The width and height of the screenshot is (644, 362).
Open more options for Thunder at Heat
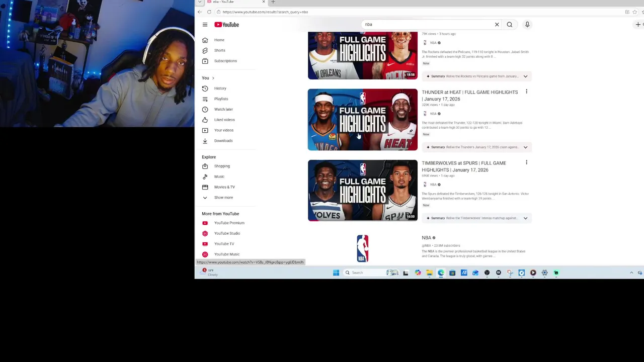(x=526, y=92)
